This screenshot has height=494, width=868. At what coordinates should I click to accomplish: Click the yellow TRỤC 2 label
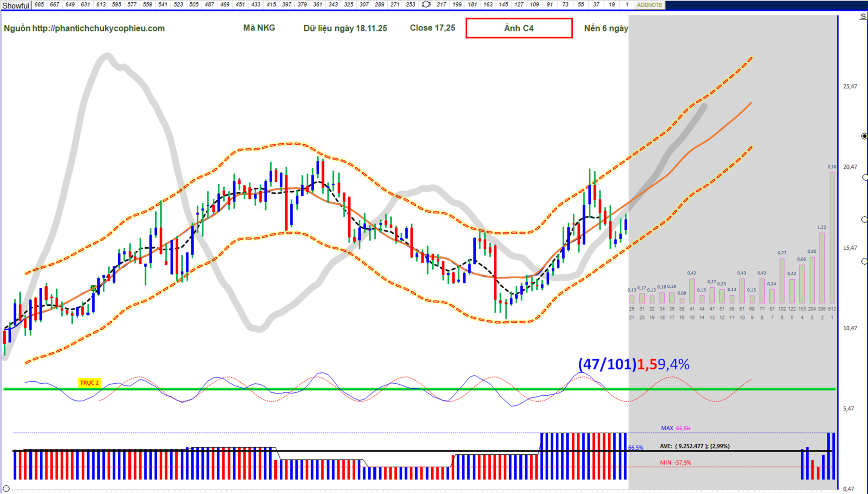click(x=89, y=383)
